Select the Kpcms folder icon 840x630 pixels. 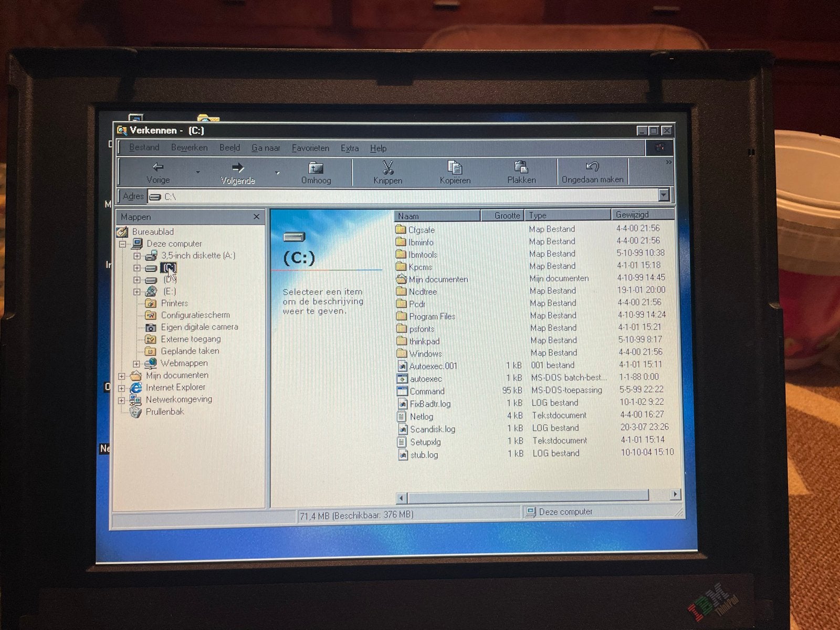(x=401, y=267)
